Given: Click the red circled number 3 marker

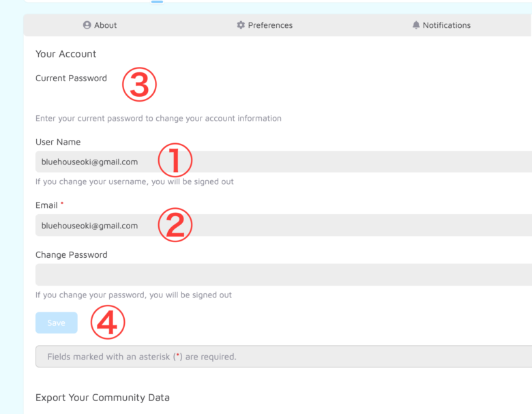Looking at the screenshot, I should click(139, 84).
